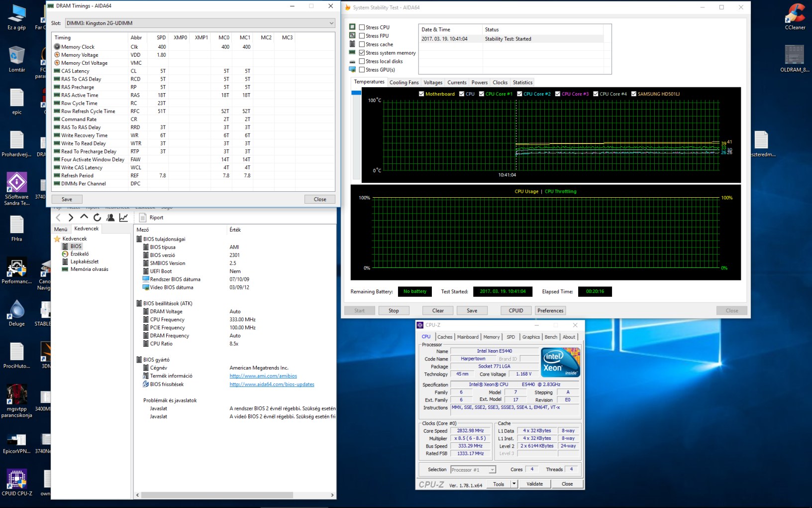The height and width of the screenshot is (508, 812).
Task: Open the Tools dropdown arrow in CPU-Z
Action: coord(514,484)
